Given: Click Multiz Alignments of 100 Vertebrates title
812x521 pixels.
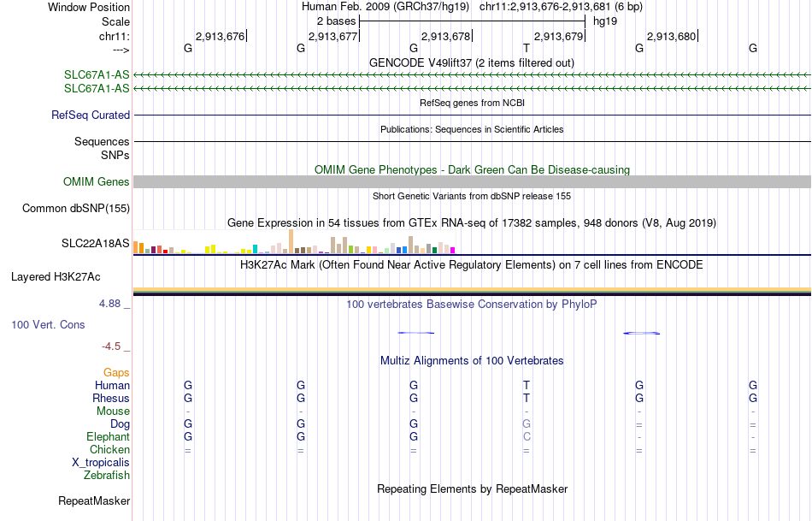Looking at the screenshot, I should tap(472, 360).
